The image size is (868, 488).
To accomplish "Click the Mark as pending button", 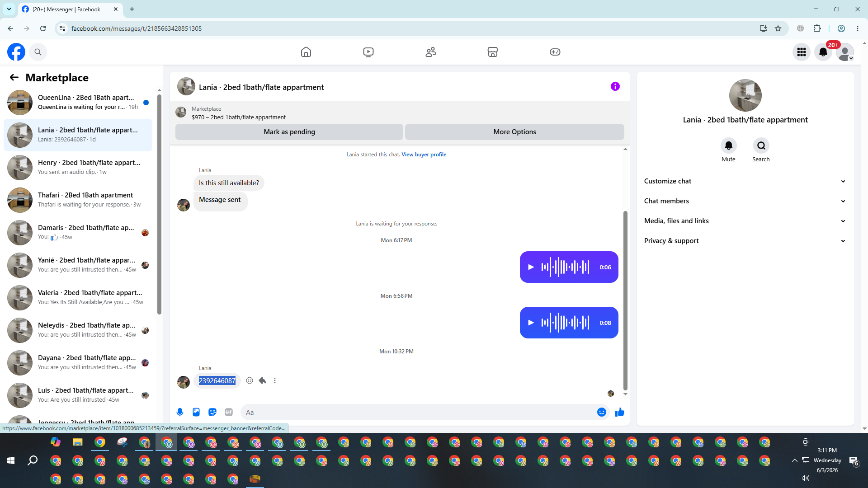I will tap(289, 132).
